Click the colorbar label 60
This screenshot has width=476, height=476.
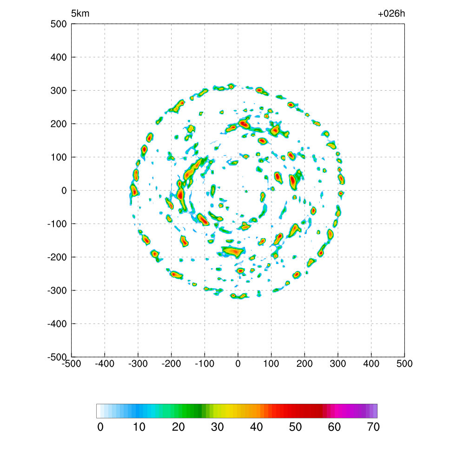(x=334, y=427)
